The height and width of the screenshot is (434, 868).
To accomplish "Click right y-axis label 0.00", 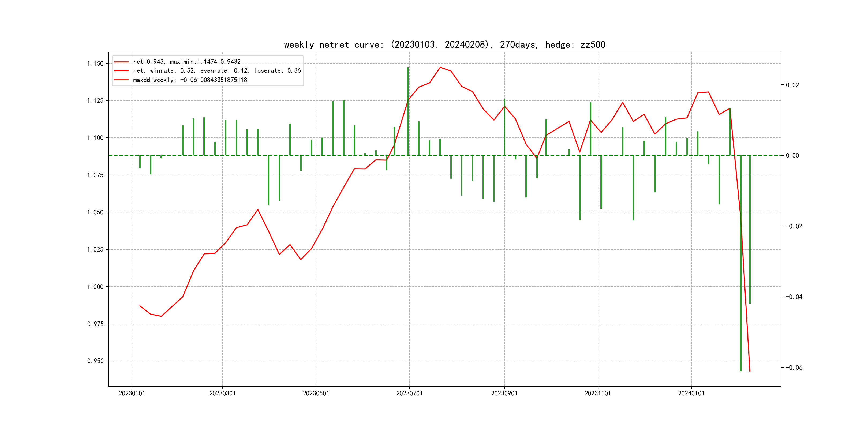I will point(792,155).
